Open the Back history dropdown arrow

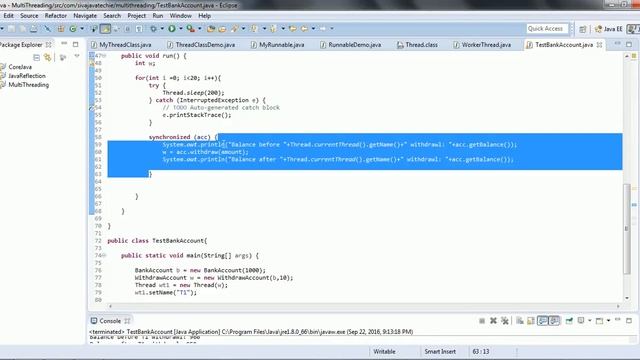[x=313, y=29]
